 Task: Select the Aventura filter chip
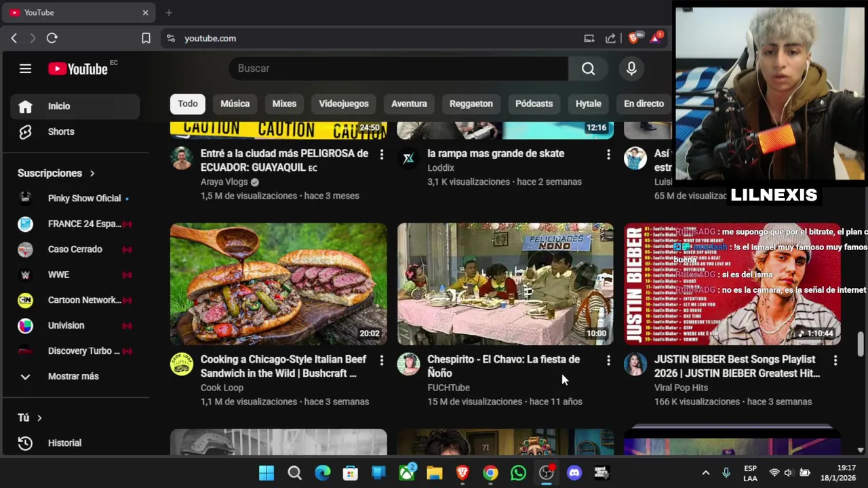click(409, 104)
